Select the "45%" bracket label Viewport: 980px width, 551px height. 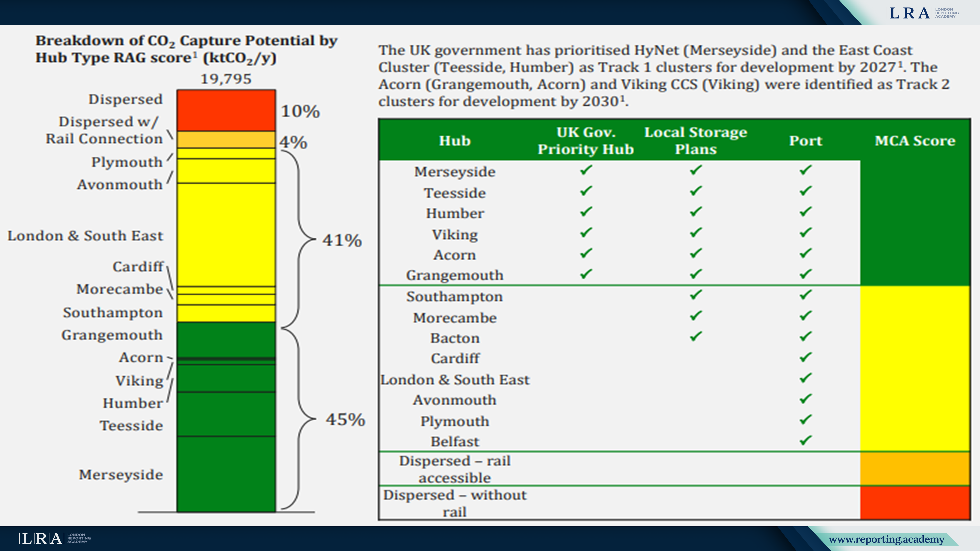(x=345, y=420)
